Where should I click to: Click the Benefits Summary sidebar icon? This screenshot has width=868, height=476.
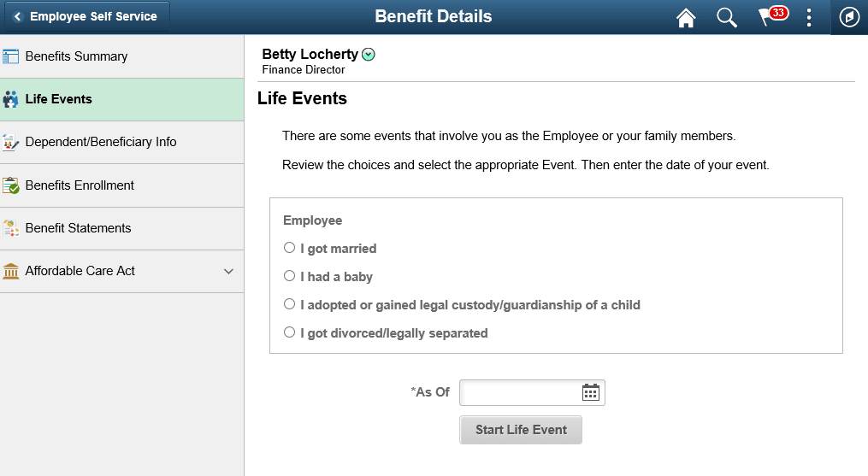click(x=10, y=56)
